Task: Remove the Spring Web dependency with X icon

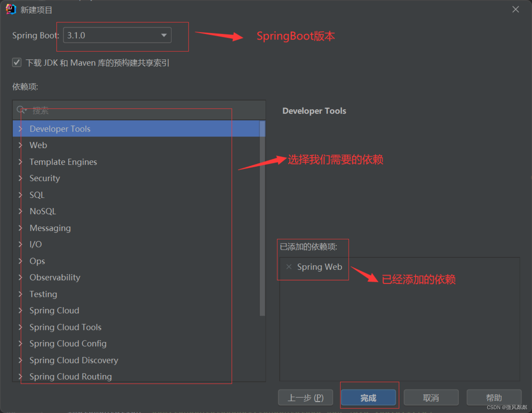Action: pos(289,267)
